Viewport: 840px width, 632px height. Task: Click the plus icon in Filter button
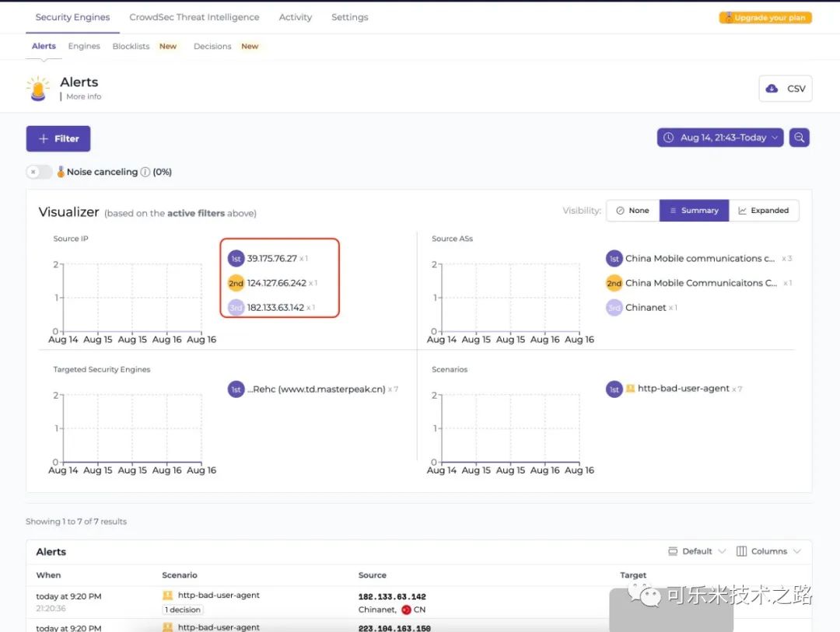(x=44, y=138)
